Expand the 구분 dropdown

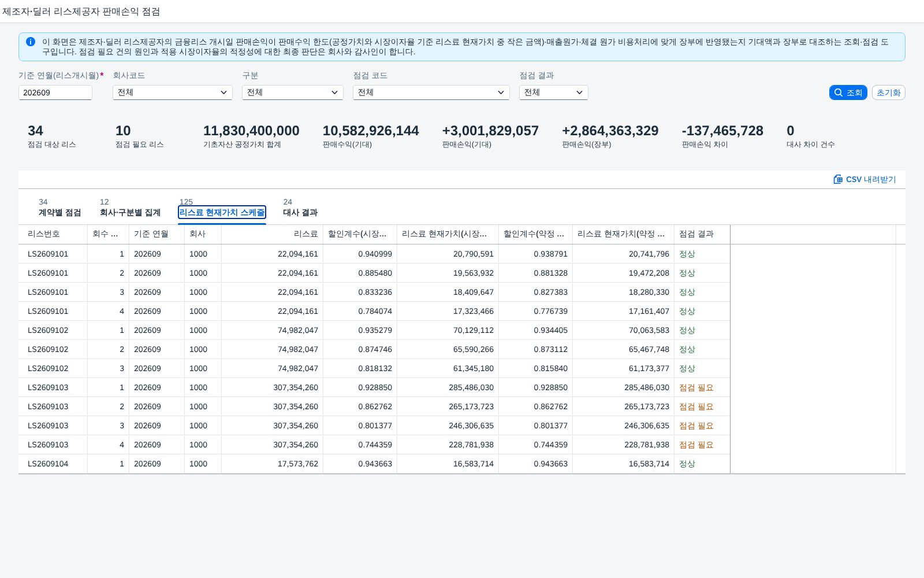(x=293, y=92)
